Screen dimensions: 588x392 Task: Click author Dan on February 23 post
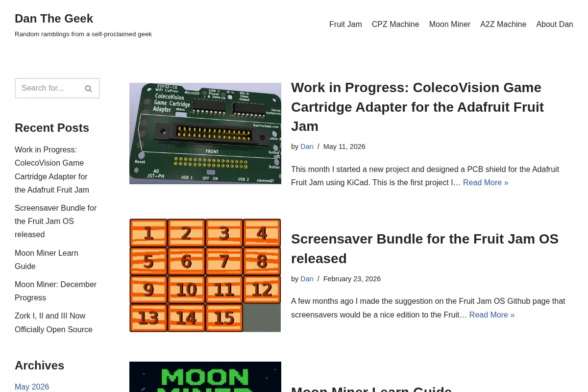[x=307, y=279]
